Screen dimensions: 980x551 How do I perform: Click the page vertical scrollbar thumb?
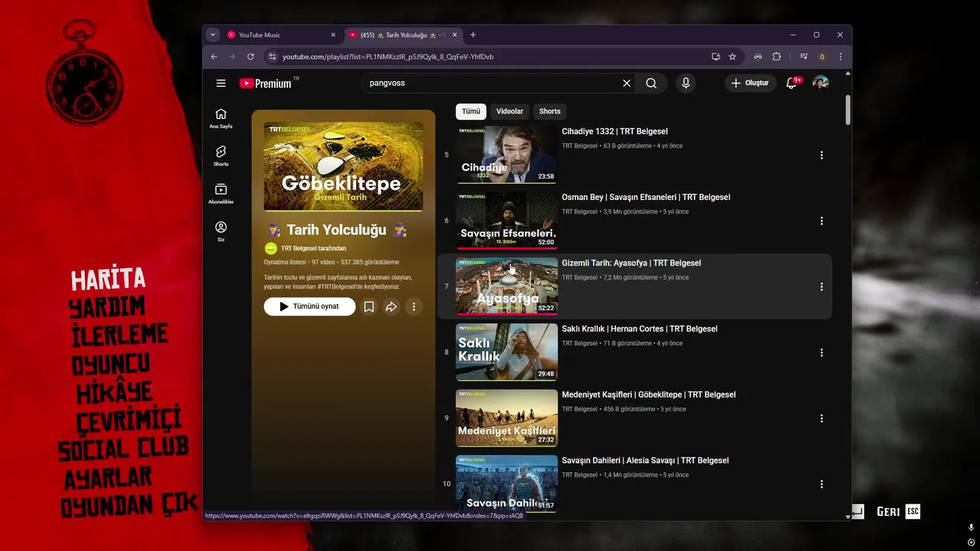click(x=848, y=109)
